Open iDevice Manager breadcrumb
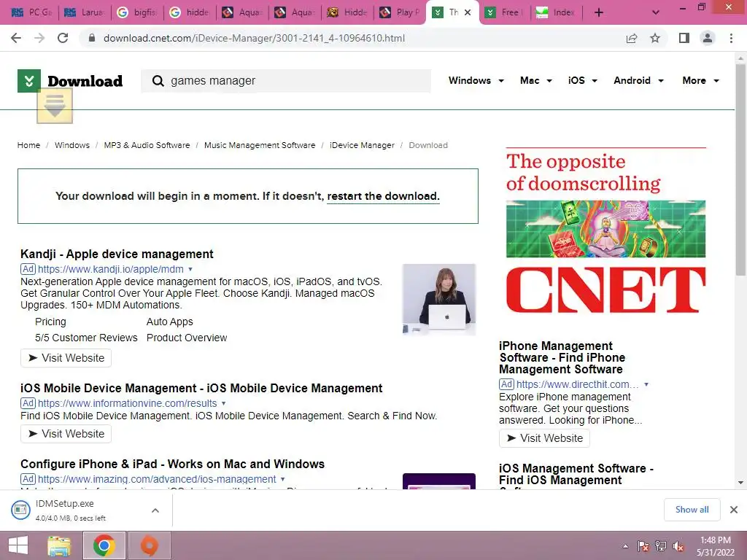 pyautogui.click(x=362, y=145)
